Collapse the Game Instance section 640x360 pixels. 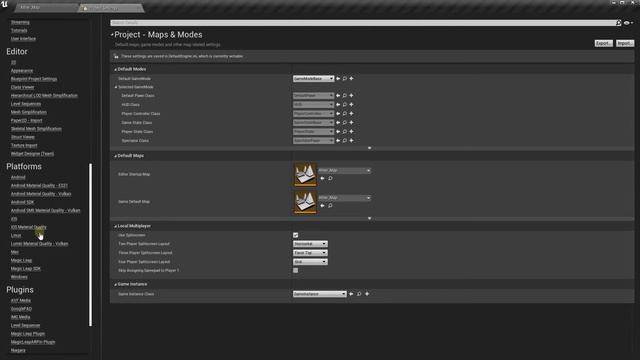coord(116,284)
